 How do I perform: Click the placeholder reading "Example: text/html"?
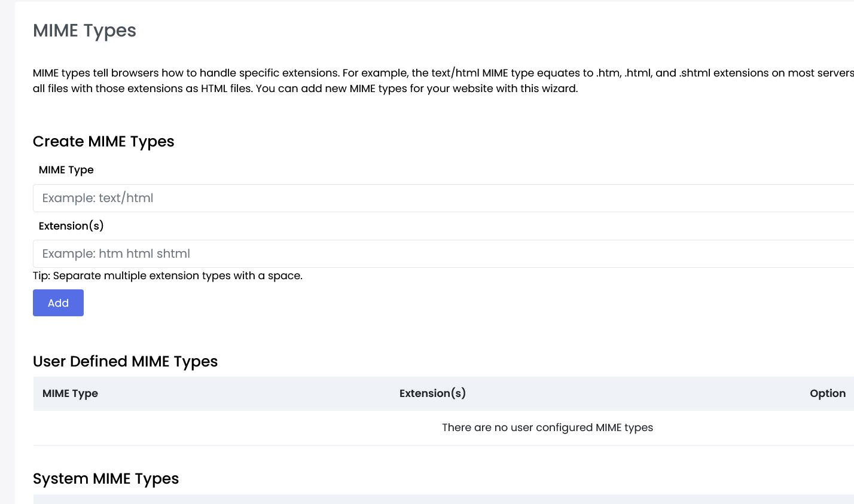pyautogui.click(x=96, y=197)
